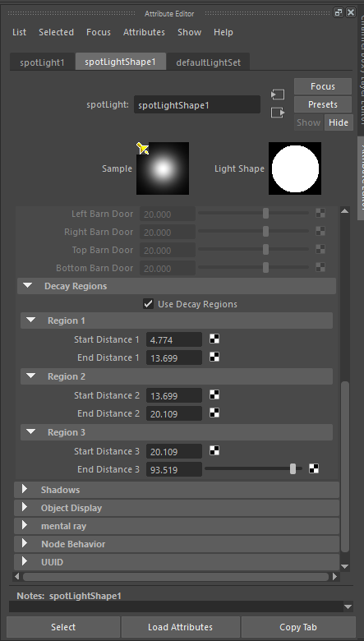
Task: Switch to the spotLight1 tab
Action: (x=42, y=62)
